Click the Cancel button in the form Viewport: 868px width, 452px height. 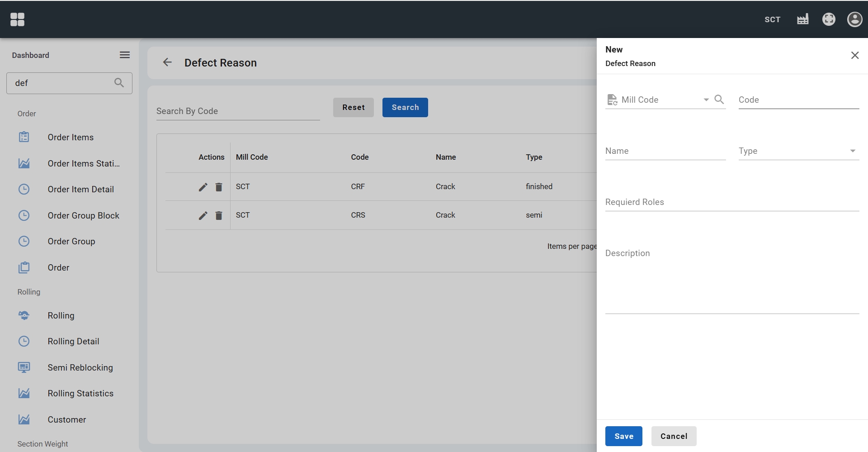click(x=674, y=436)
